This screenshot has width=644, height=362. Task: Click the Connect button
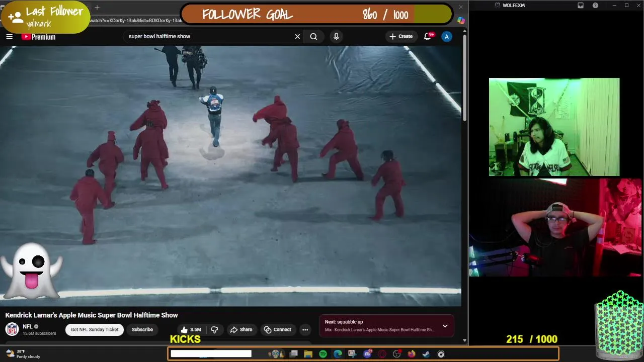[278, 330]
